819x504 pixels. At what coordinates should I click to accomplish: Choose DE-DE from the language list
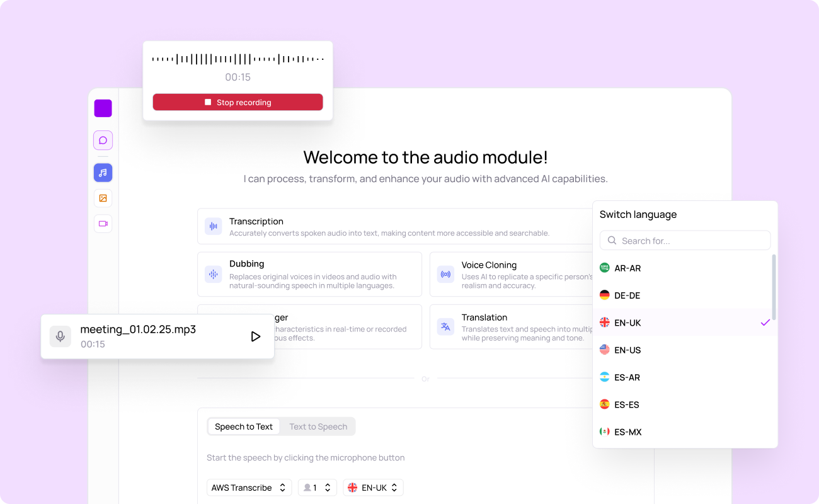click(x=682, y=295)
